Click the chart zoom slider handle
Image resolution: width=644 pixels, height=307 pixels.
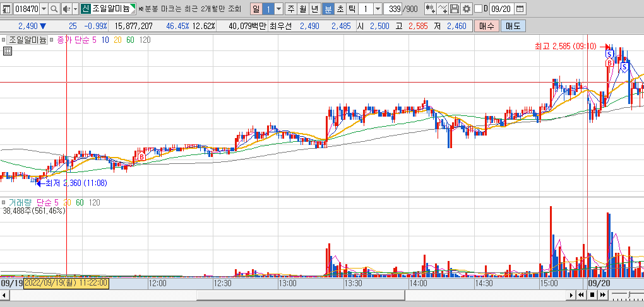(x=629, y=294)
